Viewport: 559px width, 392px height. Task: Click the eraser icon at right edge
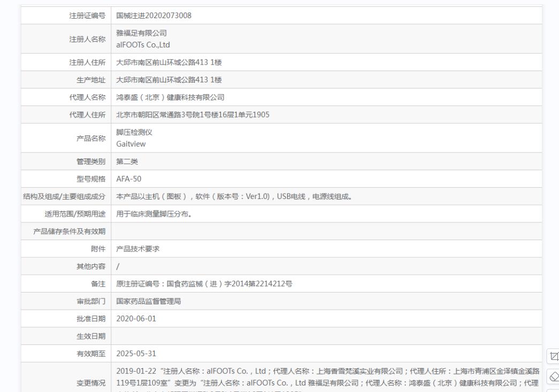pyautogui.click(x=554, y=376)
